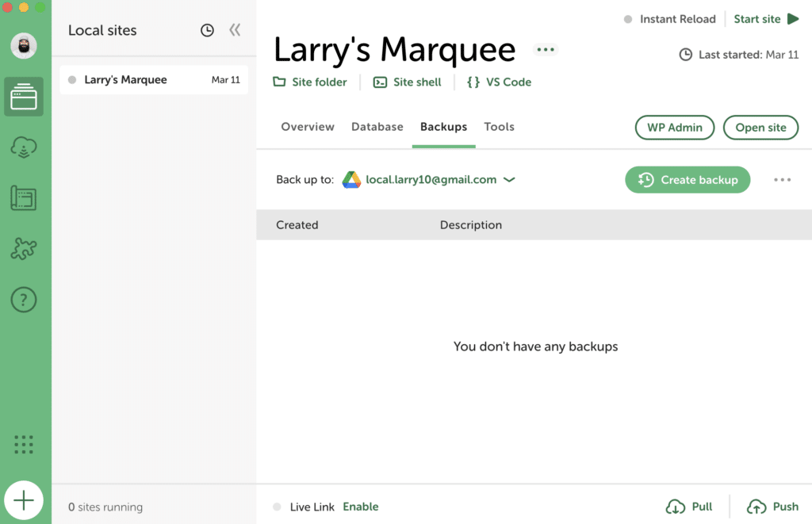Enable Live Link
The height and width of the screenshot is (524, 812).
(360, 507)
